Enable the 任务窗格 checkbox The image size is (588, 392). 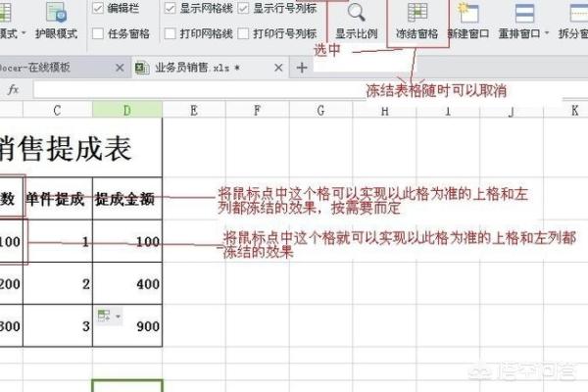[x=97, y=33]
